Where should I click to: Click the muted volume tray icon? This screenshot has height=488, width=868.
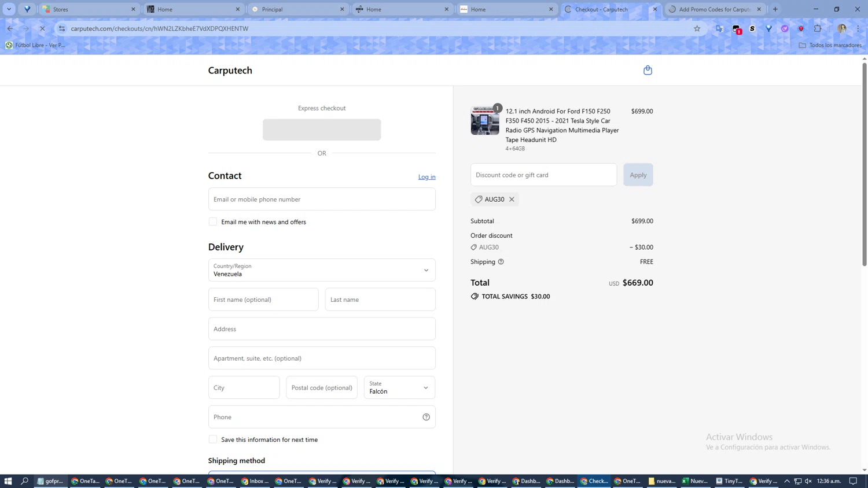[x=808, y=481]
